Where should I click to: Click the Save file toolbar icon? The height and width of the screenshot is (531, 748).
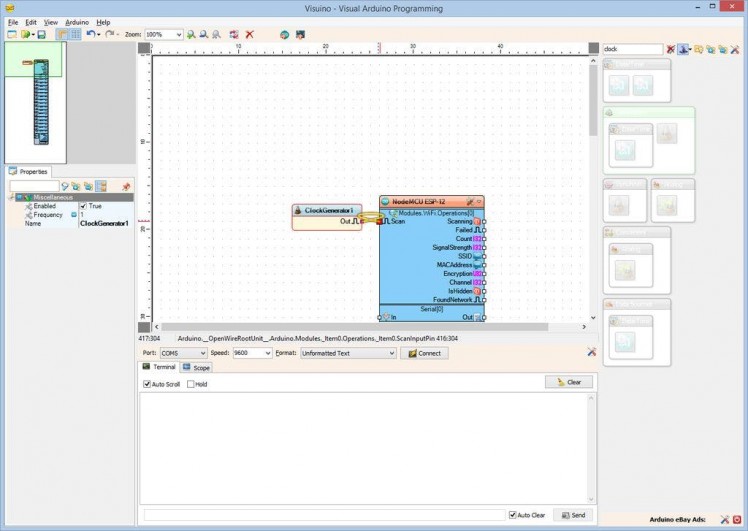(x=42, y=34)
